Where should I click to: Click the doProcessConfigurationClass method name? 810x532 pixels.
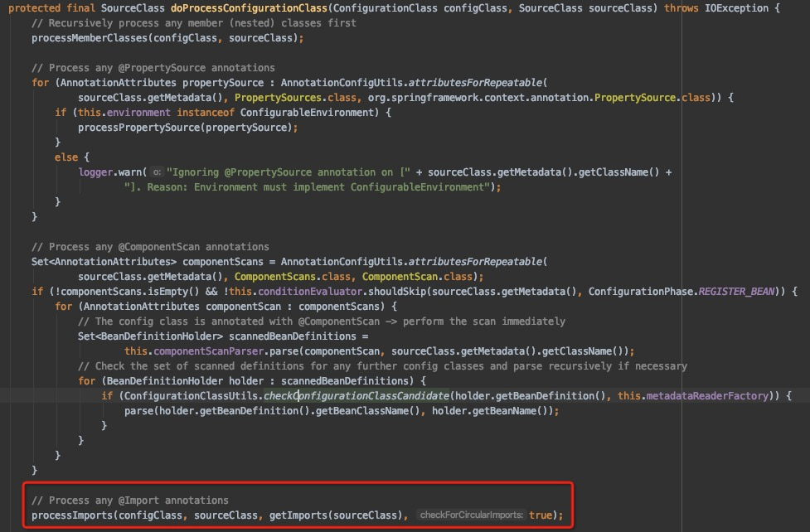point(249,8)
